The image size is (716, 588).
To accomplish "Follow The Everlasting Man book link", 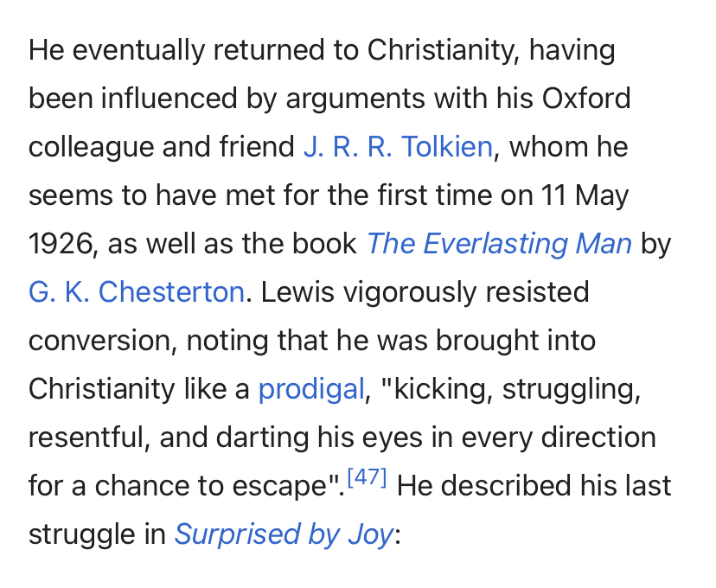I will coord(499,244).
